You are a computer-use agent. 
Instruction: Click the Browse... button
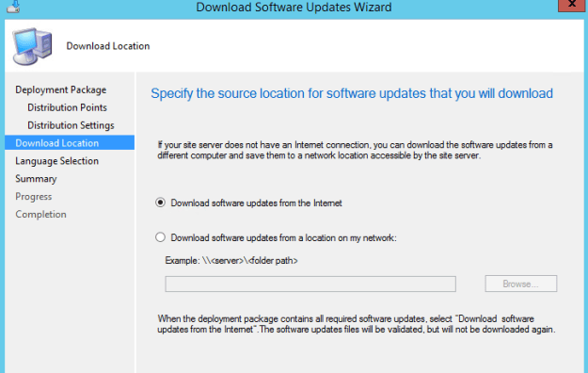tap(521, 284)
